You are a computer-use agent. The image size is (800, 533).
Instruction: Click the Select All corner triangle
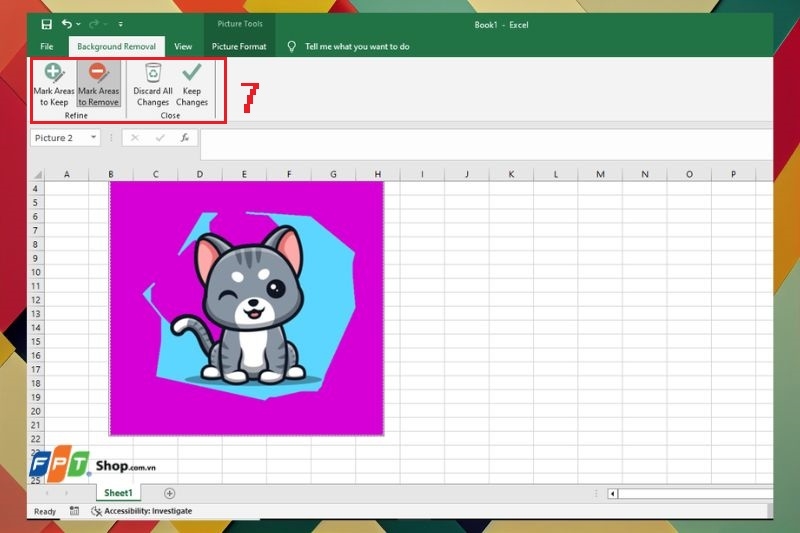(x=37, y=174)
